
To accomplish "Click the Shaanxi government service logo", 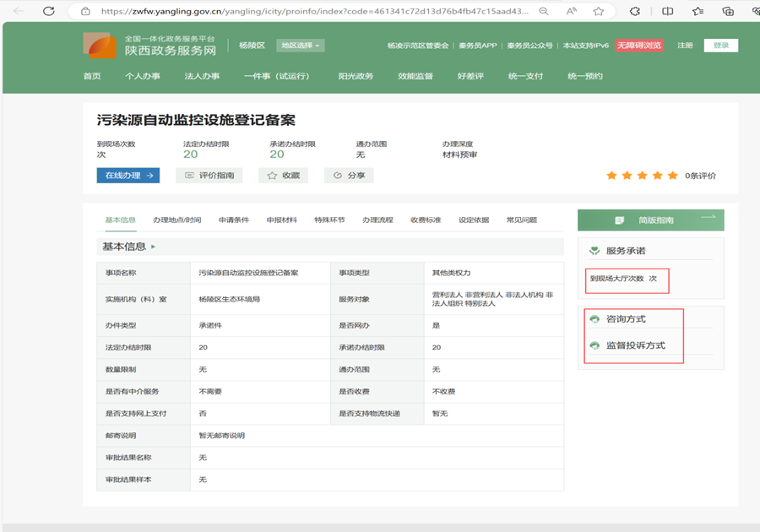I will (100, 45).
